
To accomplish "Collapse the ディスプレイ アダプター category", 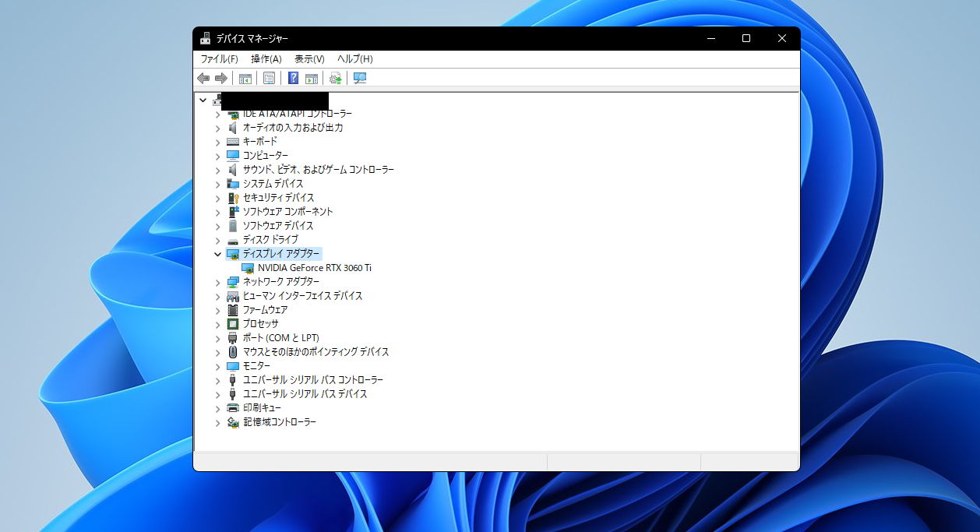I will click(x=217, y=254).
